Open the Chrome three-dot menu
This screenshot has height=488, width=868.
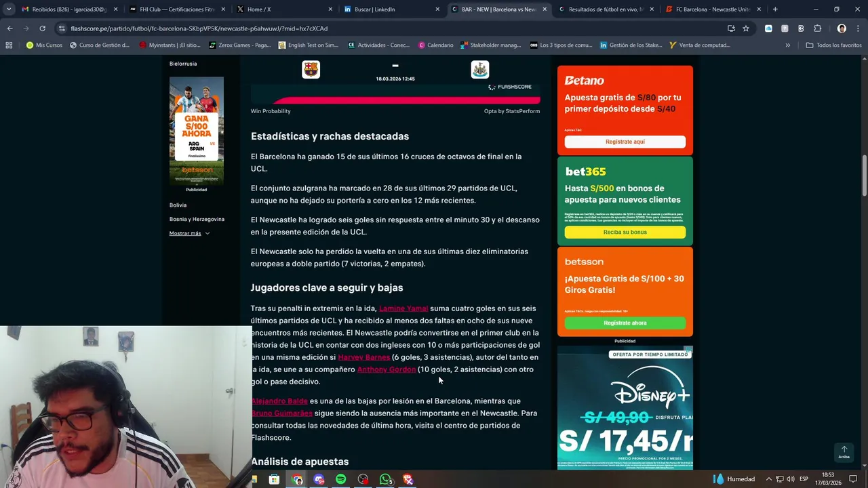(x=857, y=28)
